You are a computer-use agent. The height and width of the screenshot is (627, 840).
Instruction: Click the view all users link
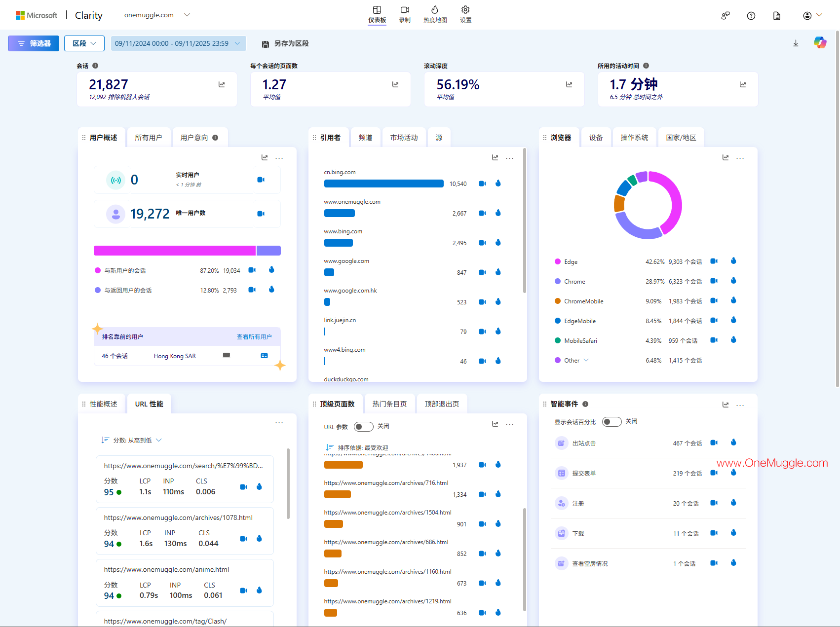pos(254,337)
